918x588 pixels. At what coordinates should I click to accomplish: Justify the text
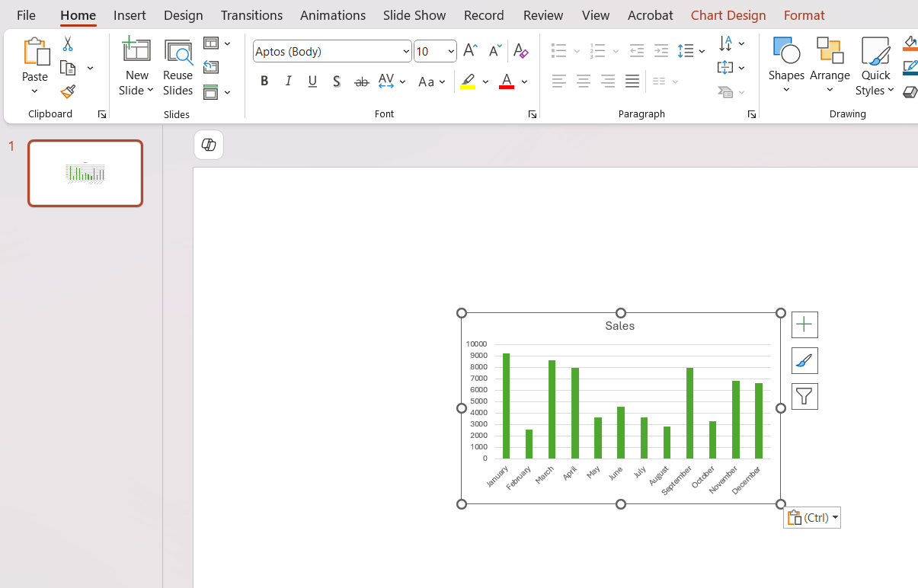pyautogui.click(x=632, y=81)
